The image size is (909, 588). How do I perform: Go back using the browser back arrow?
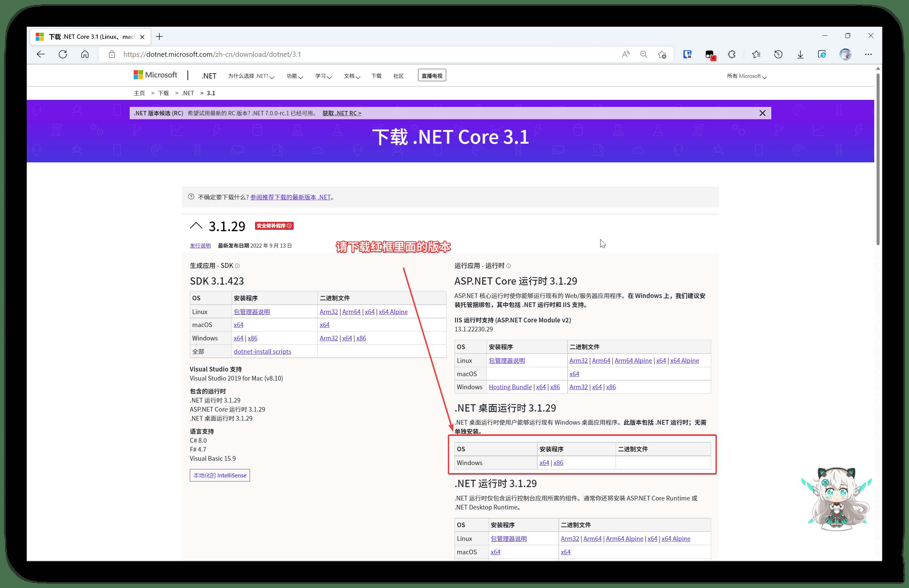tap(41, 54)
